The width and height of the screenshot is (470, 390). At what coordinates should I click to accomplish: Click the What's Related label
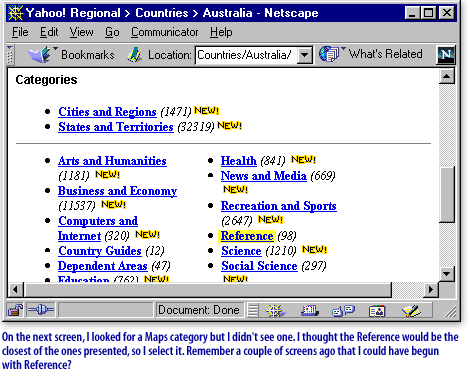point(386,54)
